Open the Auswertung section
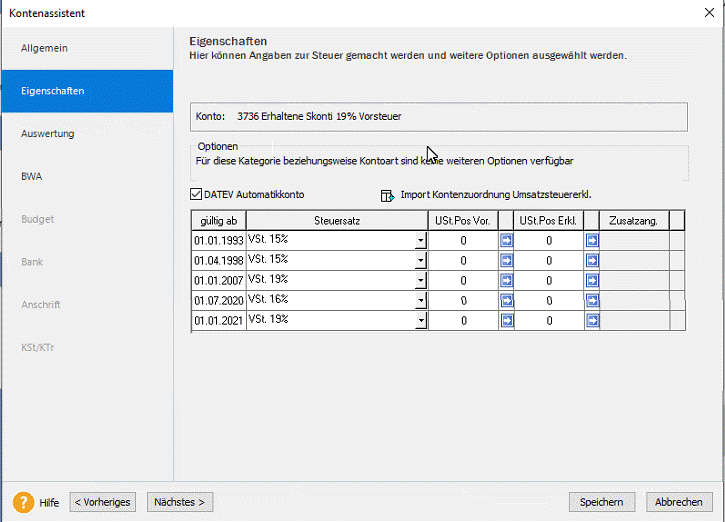The width and height of the screenshot is (725, 522). point(48,133)
